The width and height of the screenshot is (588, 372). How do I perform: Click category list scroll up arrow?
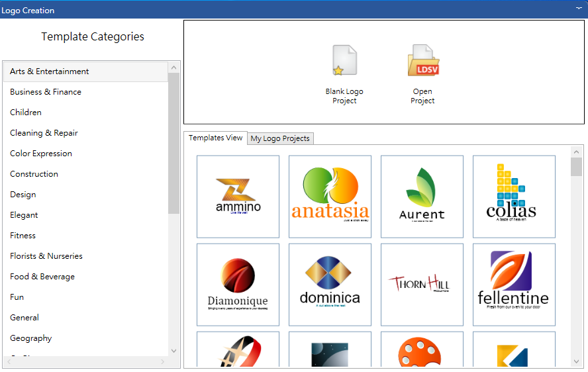[173, 68]
